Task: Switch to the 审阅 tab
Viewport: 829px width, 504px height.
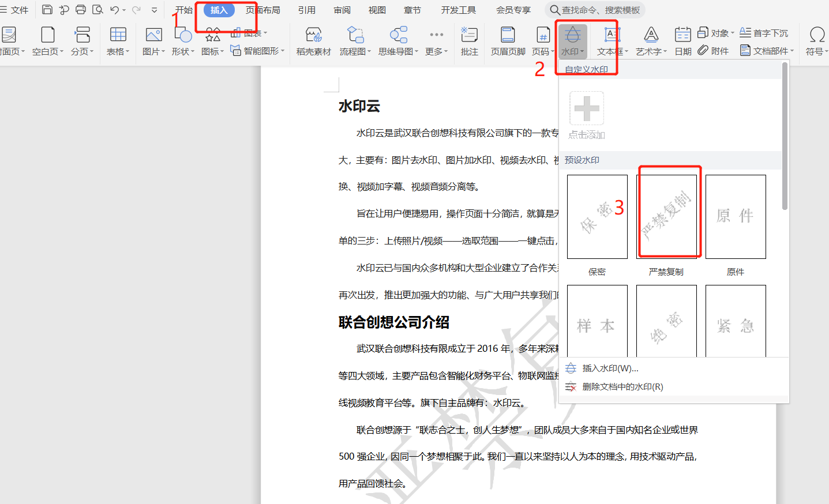Action: coord(342,10)
